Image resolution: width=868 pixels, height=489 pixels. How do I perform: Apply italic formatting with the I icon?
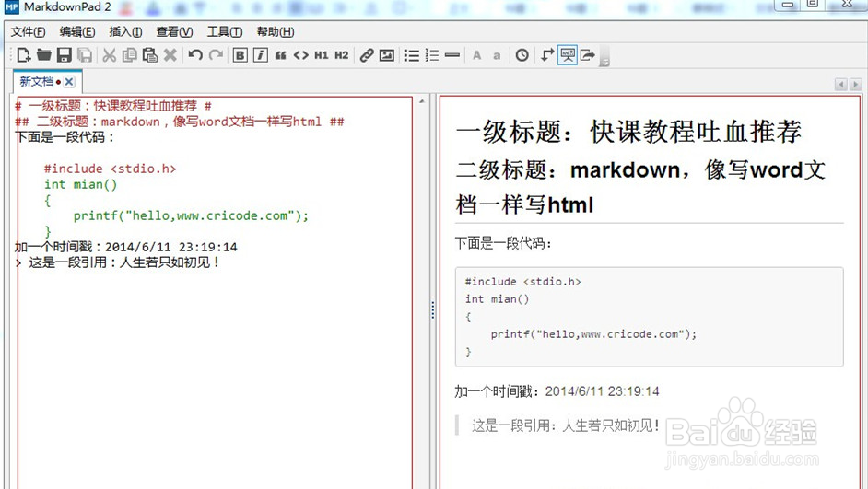[261, 54]
